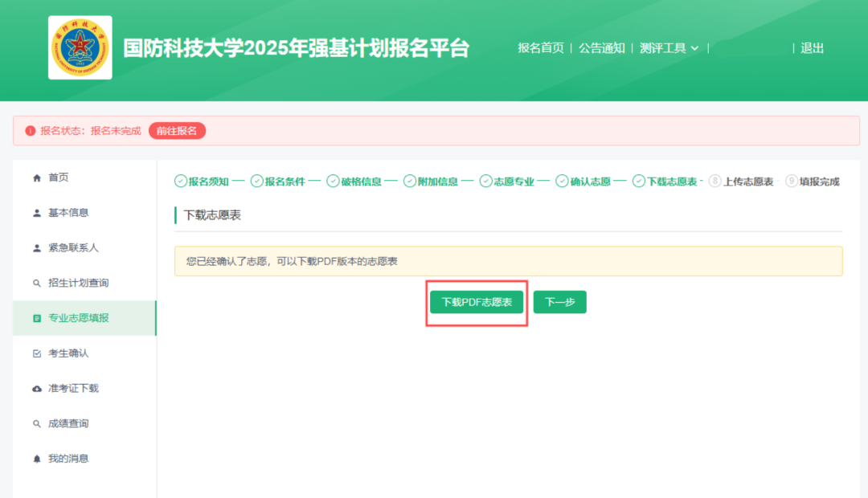Select 专业志愿填报 in the sidebar
The image size is (868, 498).
tap(84, 318)
